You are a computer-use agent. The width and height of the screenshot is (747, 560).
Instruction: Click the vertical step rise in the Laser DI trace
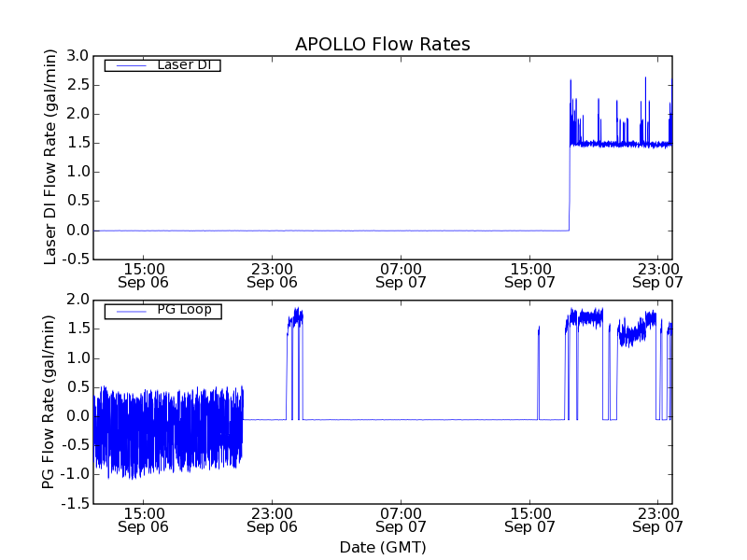[x=570, y=189]
